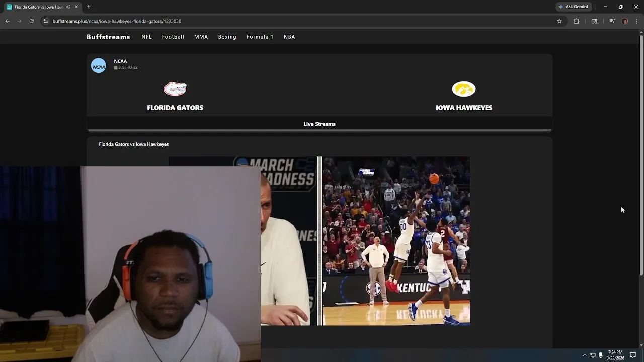Bookmark this page with the star icon
Viewport: 644px width, 362px height.
point(559,21)
